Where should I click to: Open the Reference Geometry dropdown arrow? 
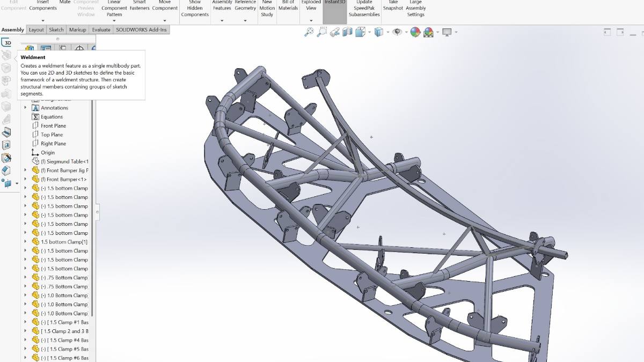pos(245,21)
